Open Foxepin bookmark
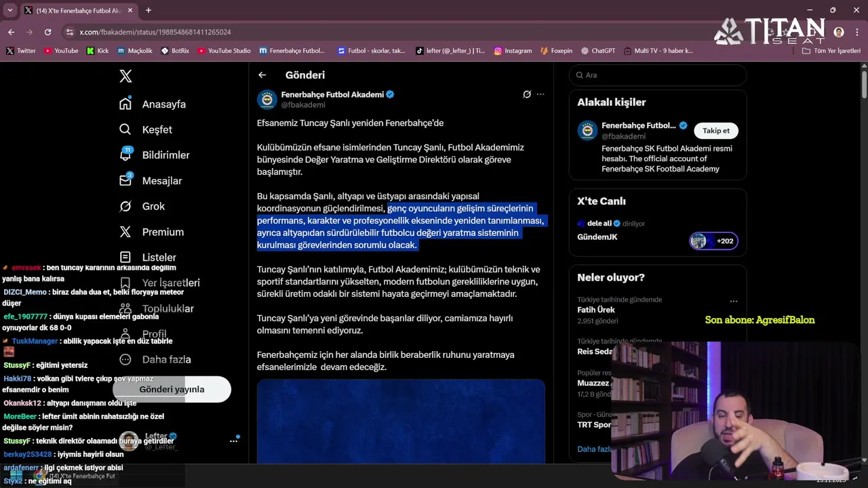This screenshot has width=868, height=488. click(556, 51)
